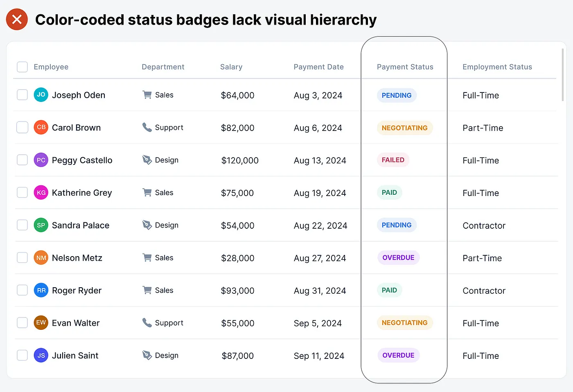Click the PENDING badge for Joseph Oden
The image size is (573, 392).
coord(397,95)
